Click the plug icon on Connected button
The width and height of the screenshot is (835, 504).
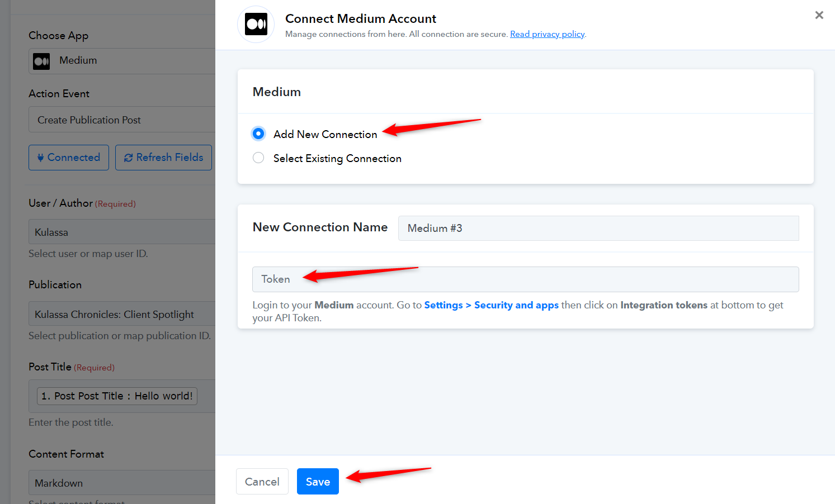[40, 158]
